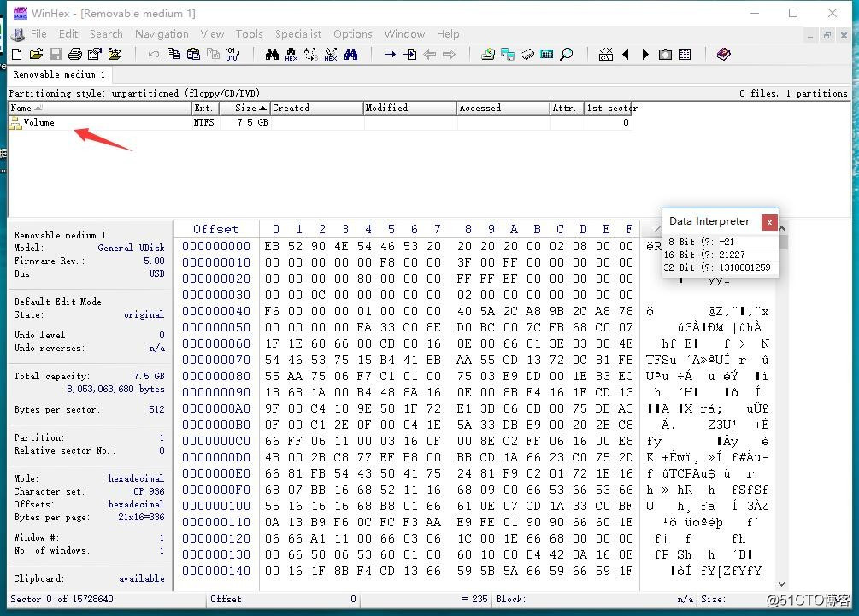This screenshot has height=616, width=859.
Task: Select the Removable medium 1 tab
Action: (59, 74)
